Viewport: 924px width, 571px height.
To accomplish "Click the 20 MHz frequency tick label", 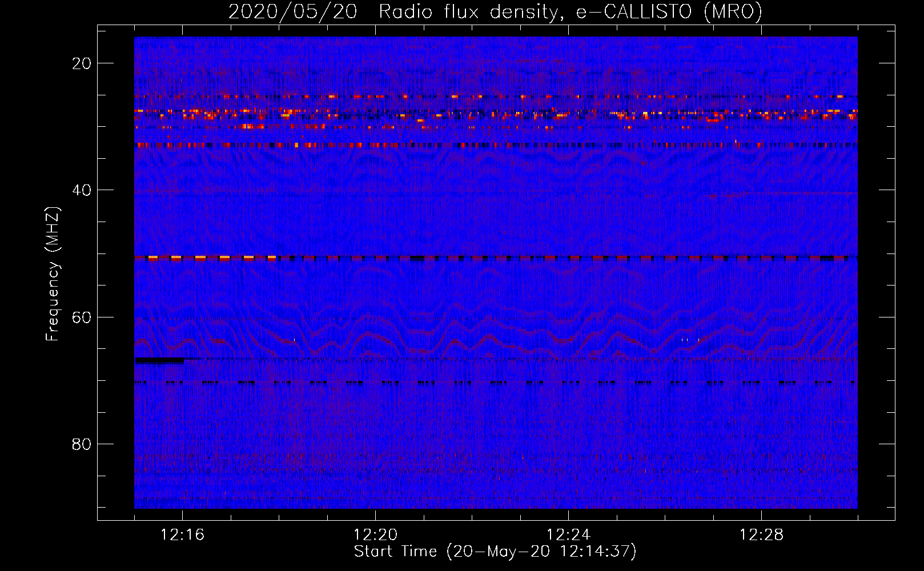I will (82, 63).
